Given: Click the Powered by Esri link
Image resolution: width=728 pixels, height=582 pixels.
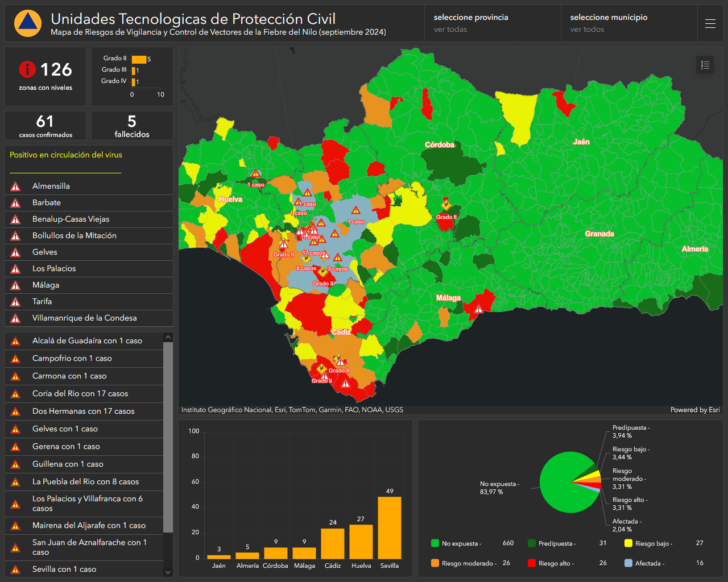Looking at the screenshot, I should coord(695,410).
